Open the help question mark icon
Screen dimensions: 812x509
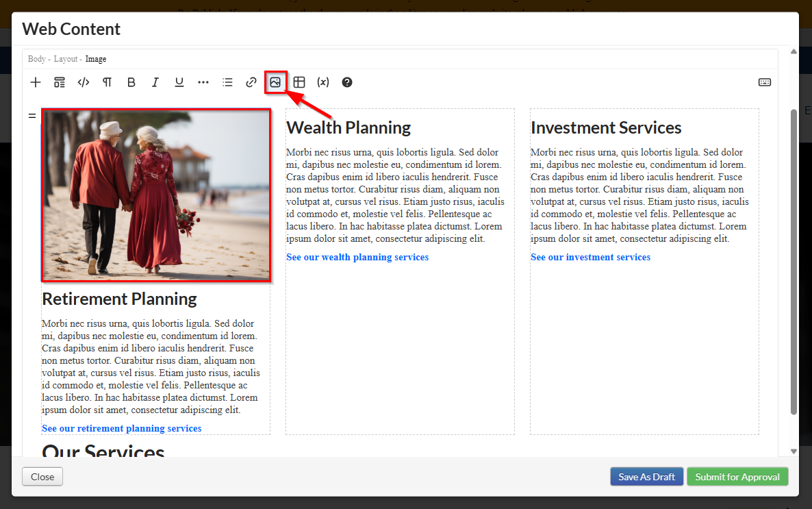[x=347, y=82]
